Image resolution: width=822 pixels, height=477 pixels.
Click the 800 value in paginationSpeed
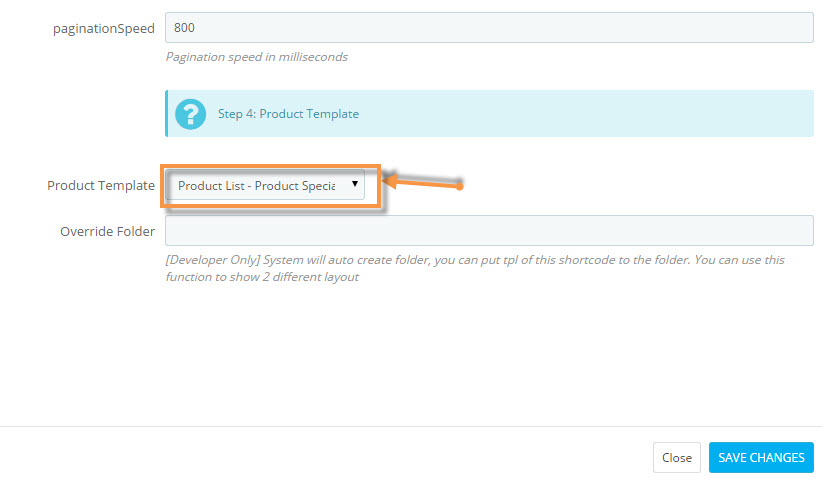[184, 27]
